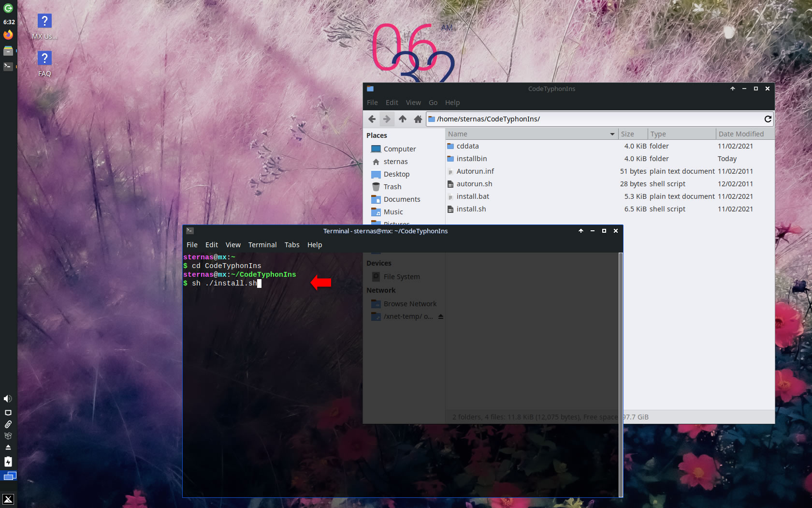Sort files by Size column
The height and width of the screenshot is (508, 812).
[x=633, y=134]
